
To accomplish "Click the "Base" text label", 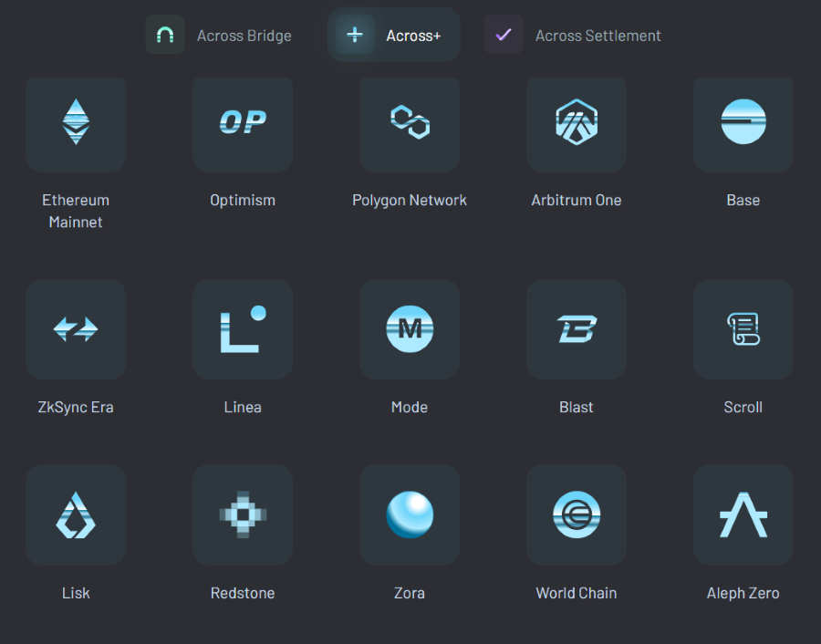I will pos(743,200).
